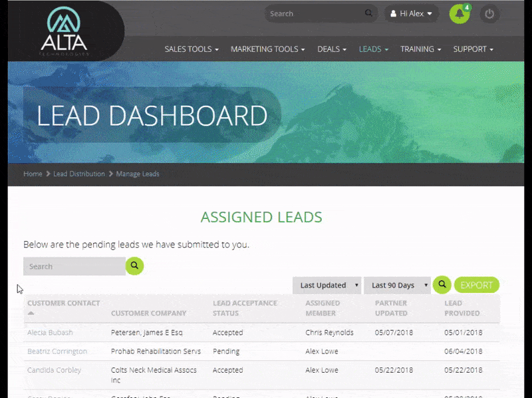Click the power logout icon
This screenshot has height=398, width=532.
point(490,14)
